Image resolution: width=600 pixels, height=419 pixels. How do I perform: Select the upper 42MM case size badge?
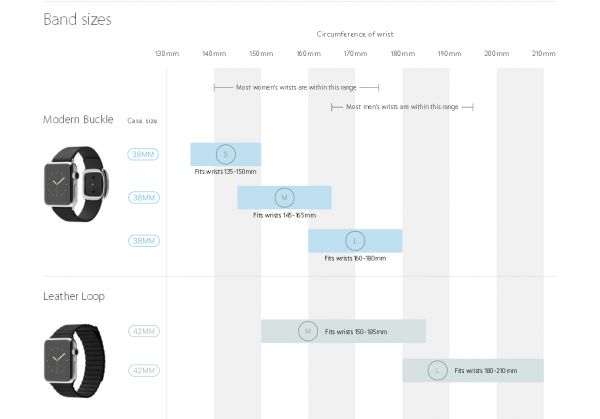point(144,331)
